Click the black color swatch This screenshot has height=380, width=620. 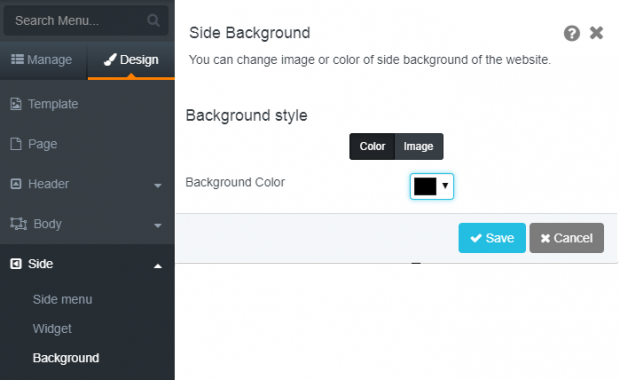[425, 186]
